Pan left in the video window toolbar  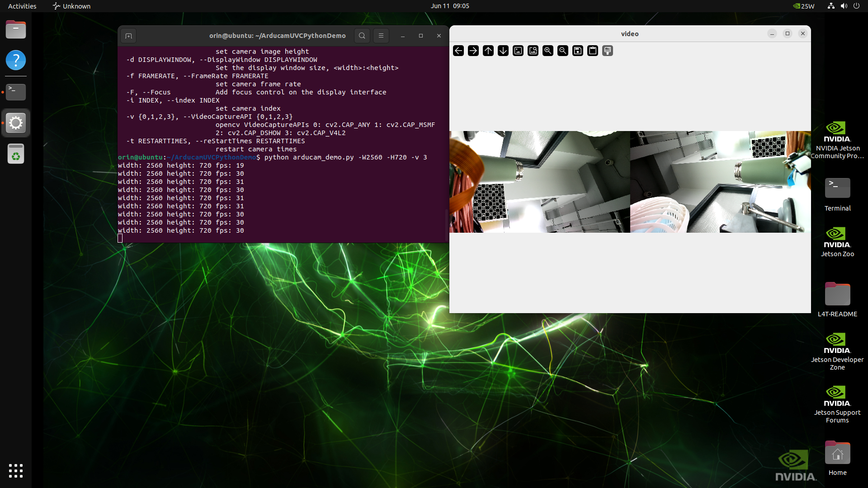(x=458, y=51)
